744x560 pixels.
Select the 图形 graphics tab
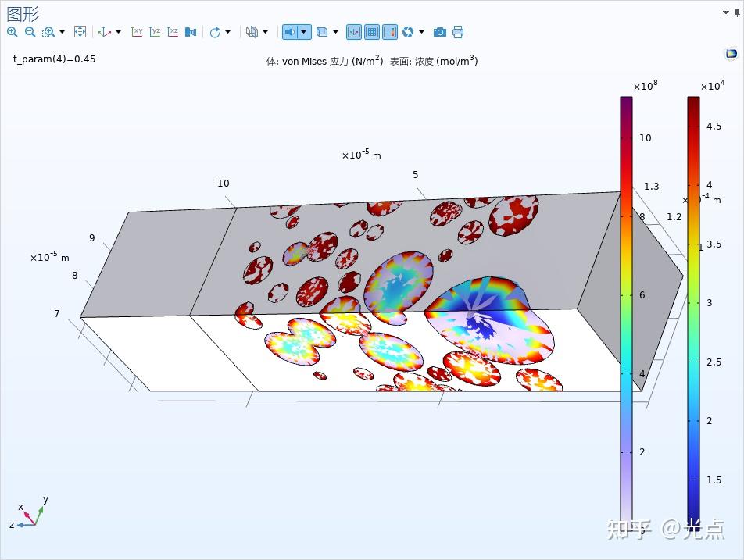(x=23, y=12)
